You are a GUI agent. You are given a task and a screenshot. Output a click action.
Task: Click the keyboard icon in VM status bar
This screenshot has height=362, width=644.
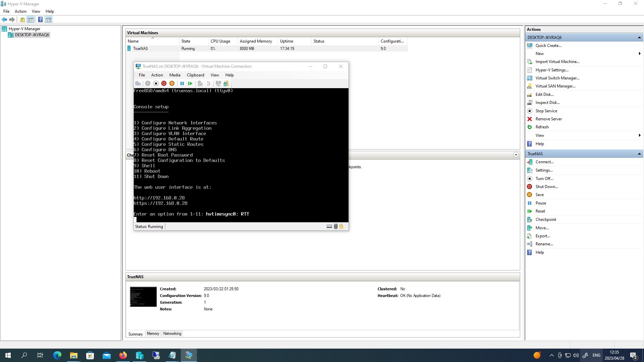[329, 226]
